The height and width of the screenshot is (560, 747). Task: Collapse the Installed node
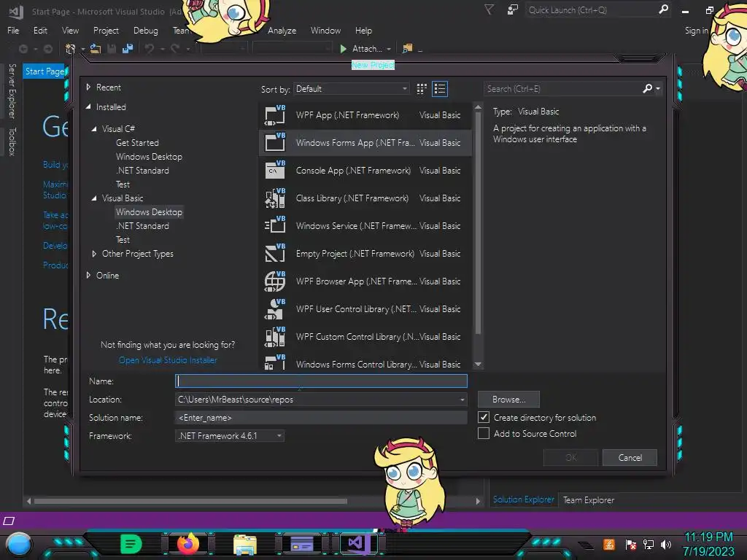pyautogui.click(x=88, y=107)
